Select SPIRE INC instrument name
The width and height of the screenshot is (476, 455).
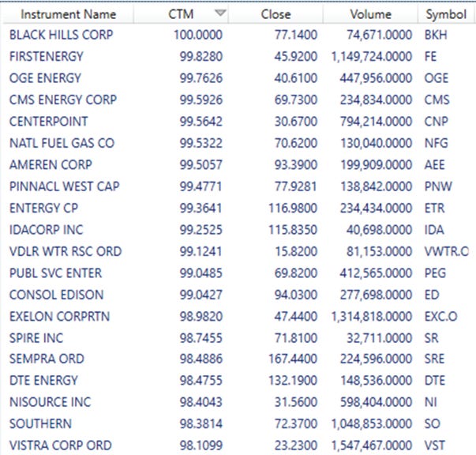click(x=36, y=338)
